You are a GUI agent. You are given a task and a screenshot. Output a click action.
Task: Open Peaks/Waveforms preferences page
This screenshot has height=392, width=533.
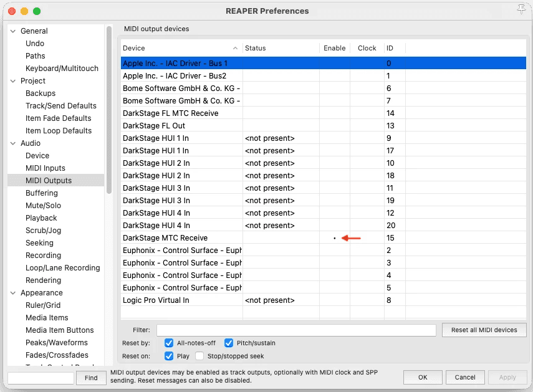[57, 343]
